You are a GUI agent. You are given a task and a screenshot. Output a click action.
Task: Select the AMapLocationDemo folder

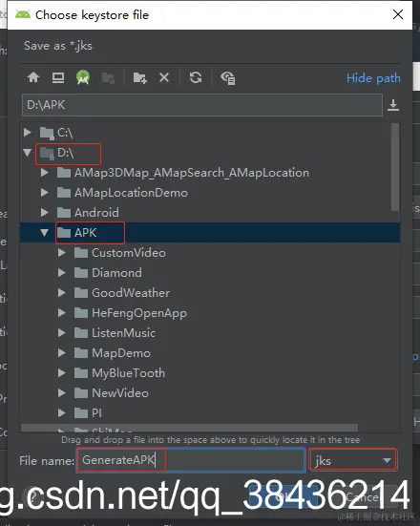131,193
